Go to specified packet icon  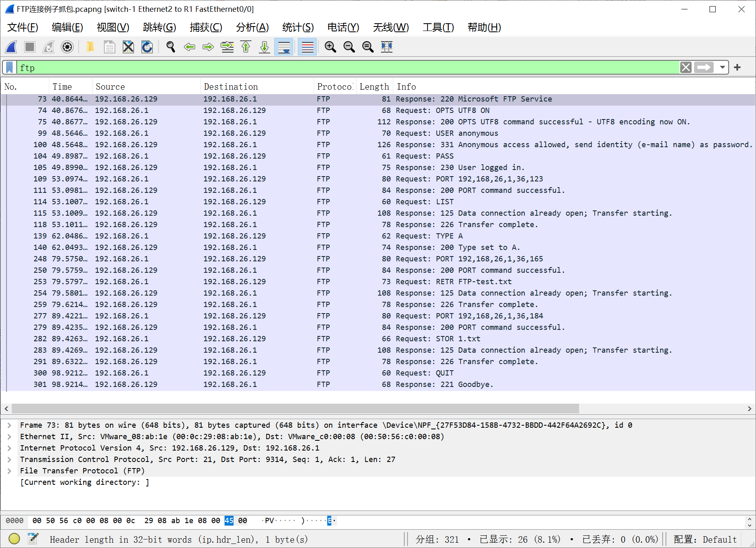[x=227, y=47]
